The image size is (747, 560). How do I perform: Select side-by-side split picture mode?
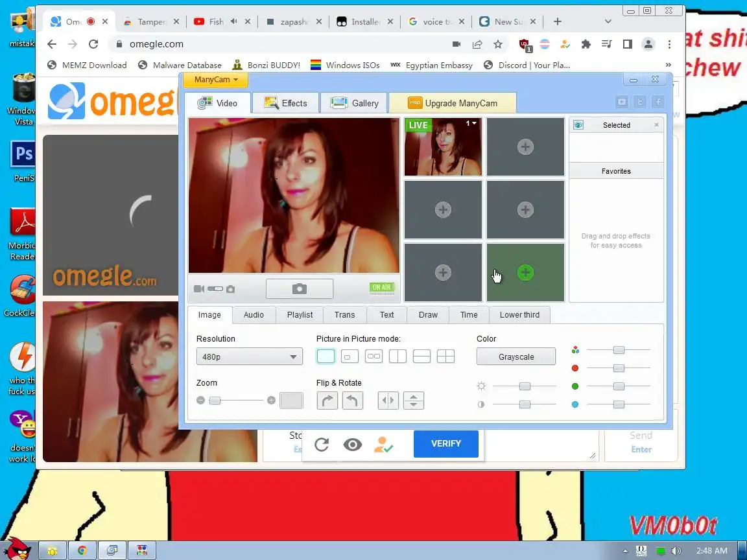point(397,356)
